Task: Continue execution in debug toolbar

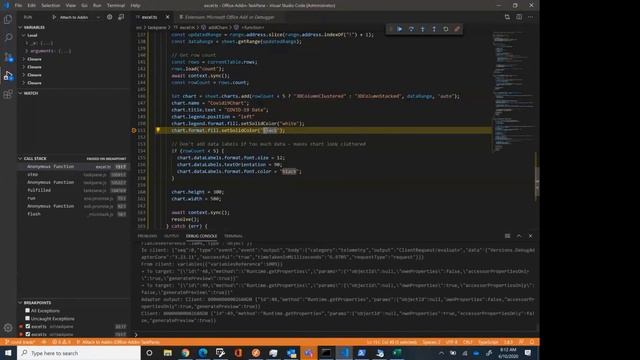Action: [x=400, y=29]
